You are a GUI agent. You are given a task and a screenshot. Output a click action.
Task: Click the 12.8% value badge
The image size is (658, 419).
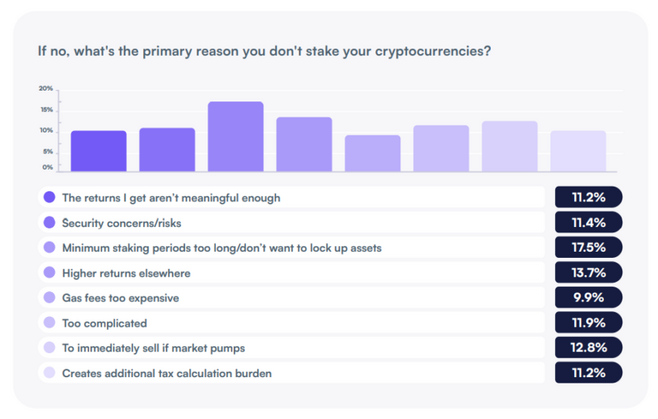588,347
